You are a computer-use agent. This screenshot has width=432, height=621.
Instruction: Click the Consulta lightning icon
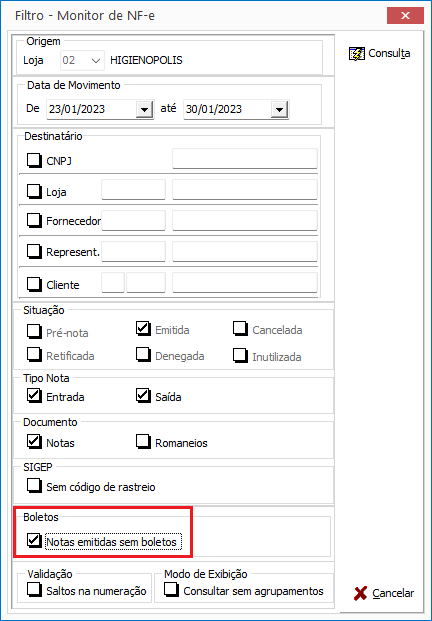point(356,53)
